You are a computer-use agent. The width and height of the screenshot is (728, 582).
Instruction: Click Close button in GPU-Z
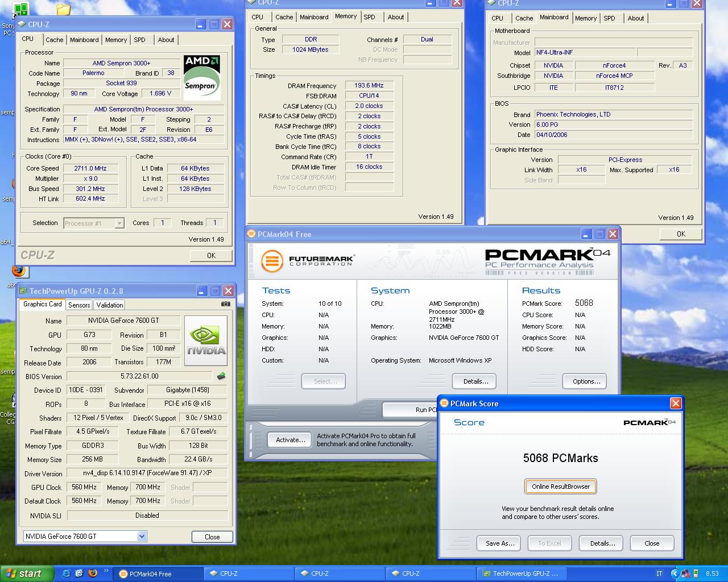pos(212,537)
